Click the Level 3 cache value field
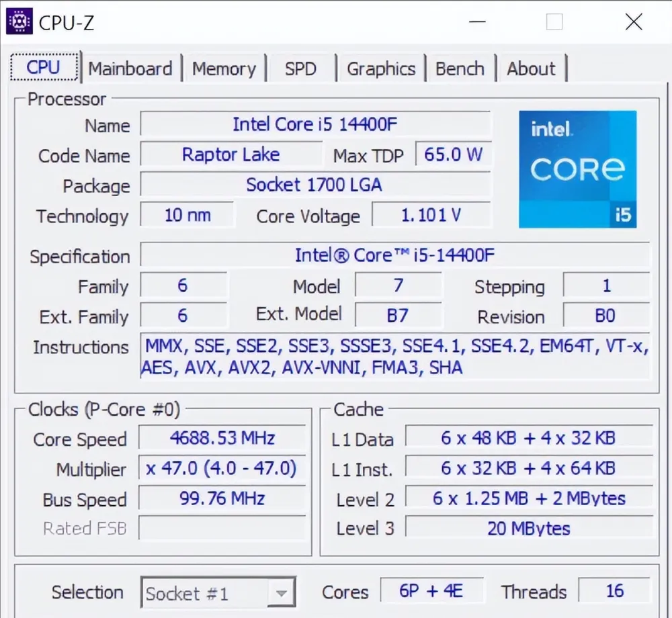The height and width of the screenshot is (618, 672). pos(529,528)
